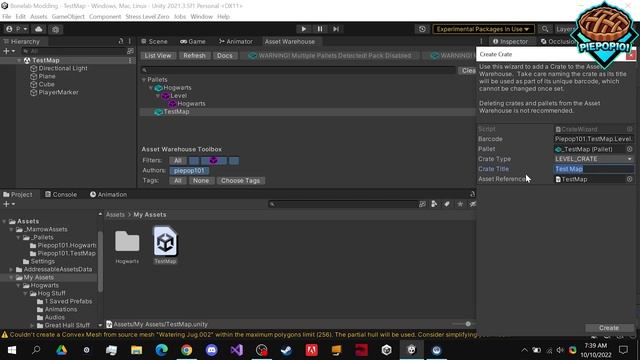Switch to the Scene tab

pos(154,41)
